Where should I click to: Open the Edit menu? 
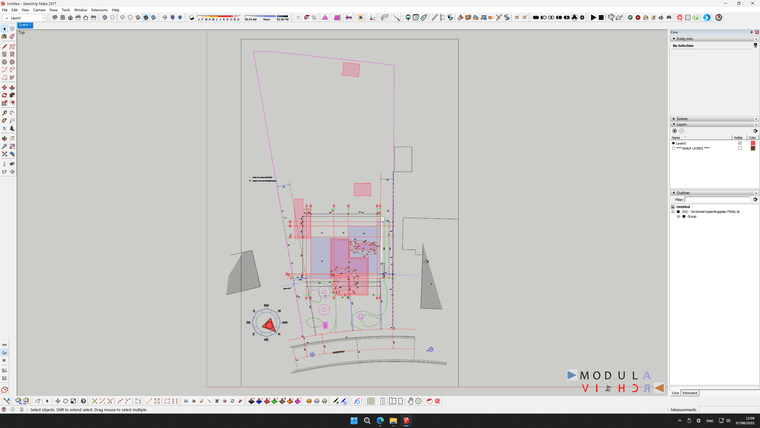click(x=15, y=10)
